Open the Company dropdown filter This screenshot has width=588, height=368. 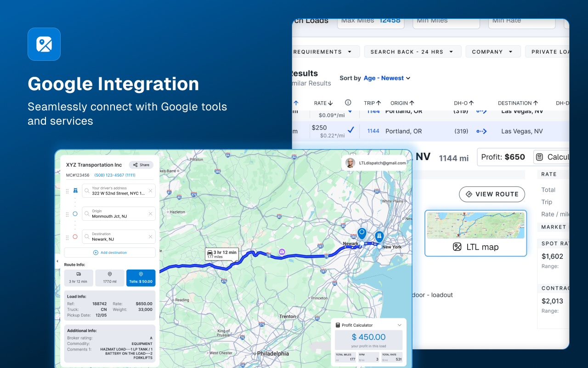coord(493,52)
